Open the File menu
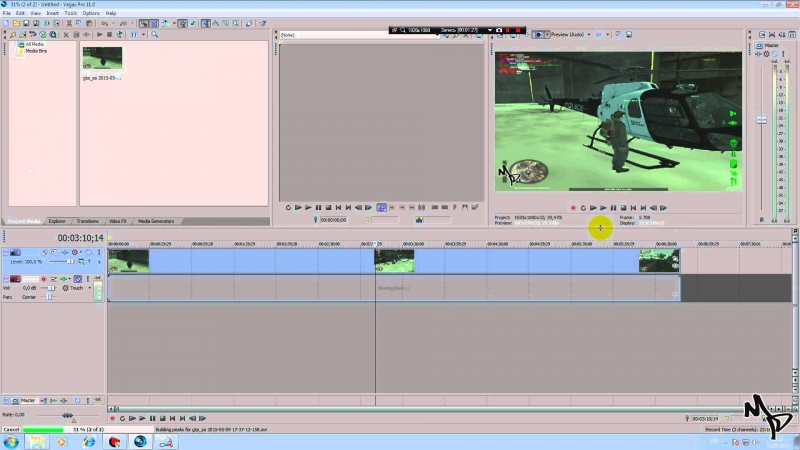The width and height of the screenshot is (800, 450). pyautogui.click(x=7, y=13)
